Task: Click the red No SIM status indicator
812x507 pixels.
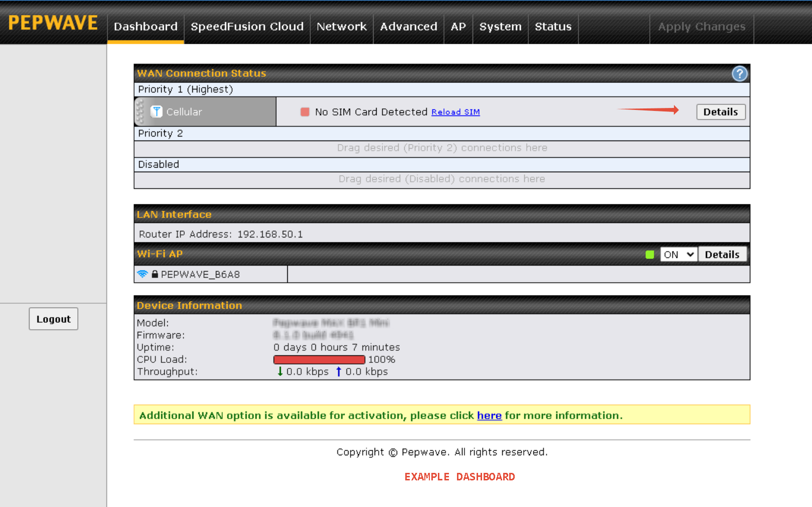Action: [x=305, y=112]
